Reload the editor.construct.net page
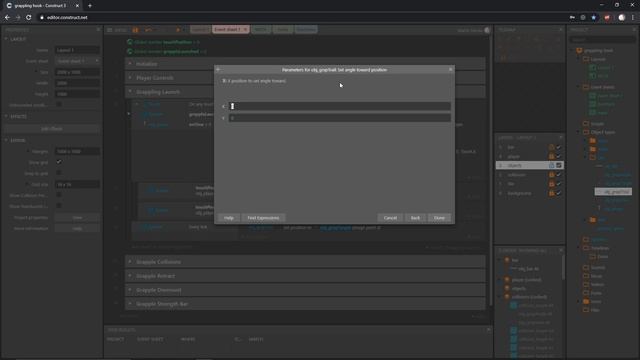The image size is (640, 360). click(29, 18)
